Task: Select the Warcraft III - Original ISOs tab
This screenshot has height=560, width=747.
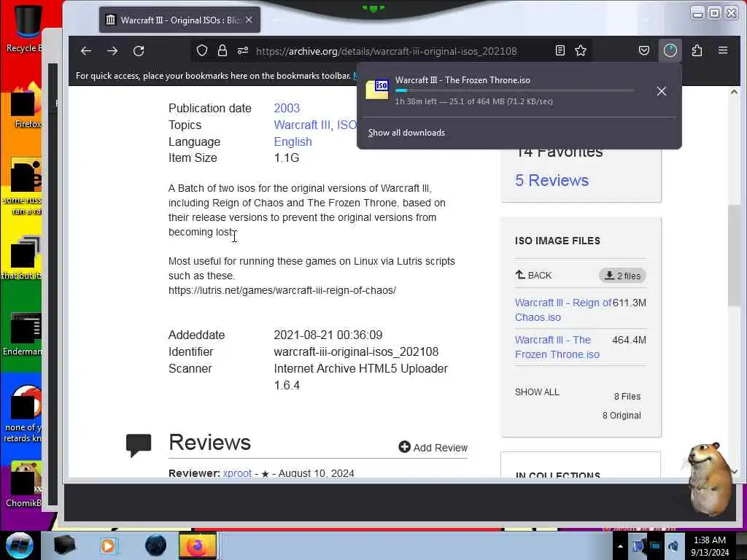Action: click(x=179, y=20)
